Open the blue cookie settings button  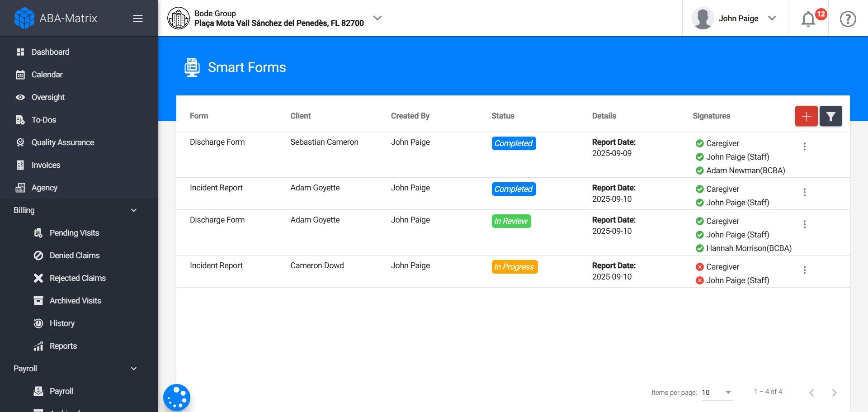[177, 398]
